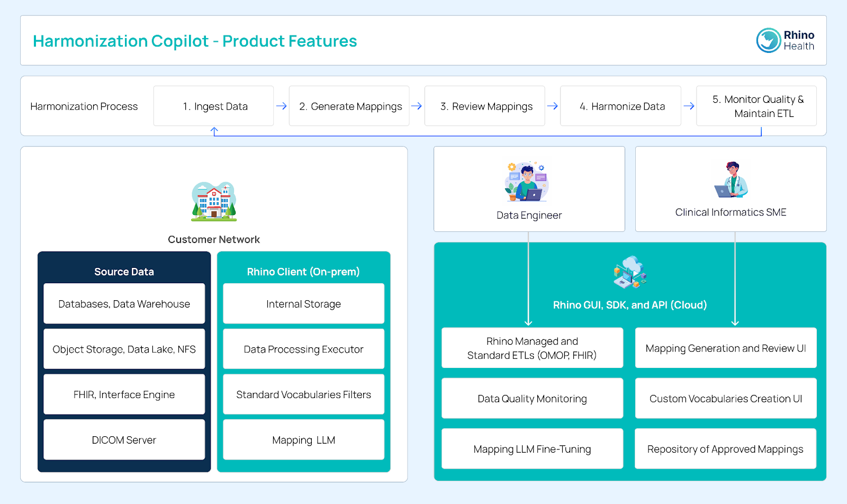Select the 4. Harmonize Data step
The width and height of the screenshot is (847, 504).
coord(620,106)
